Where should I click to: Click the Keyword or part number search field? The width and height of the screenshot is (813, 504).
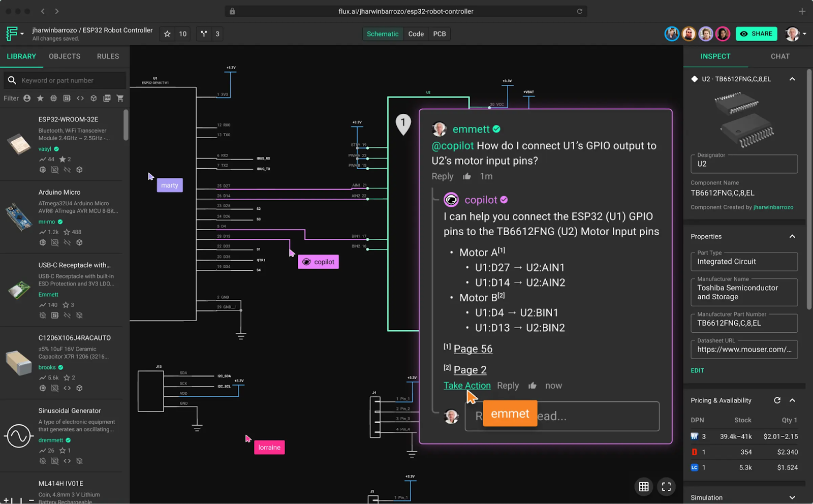[x=65, y=80]
